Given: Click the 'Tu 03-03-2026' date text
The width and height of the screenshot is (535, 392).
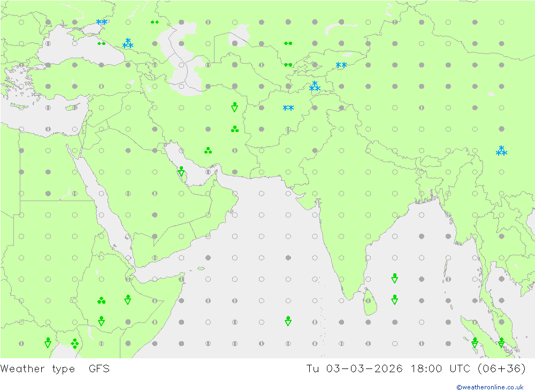Looking at the screenshot, I should [x=355, y=368].
